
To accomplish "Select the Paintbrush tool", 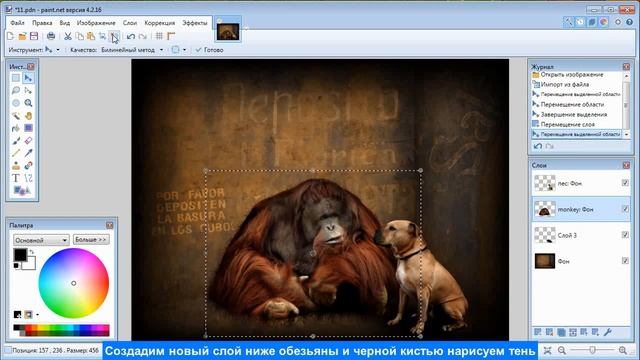I will pos(16,141).
